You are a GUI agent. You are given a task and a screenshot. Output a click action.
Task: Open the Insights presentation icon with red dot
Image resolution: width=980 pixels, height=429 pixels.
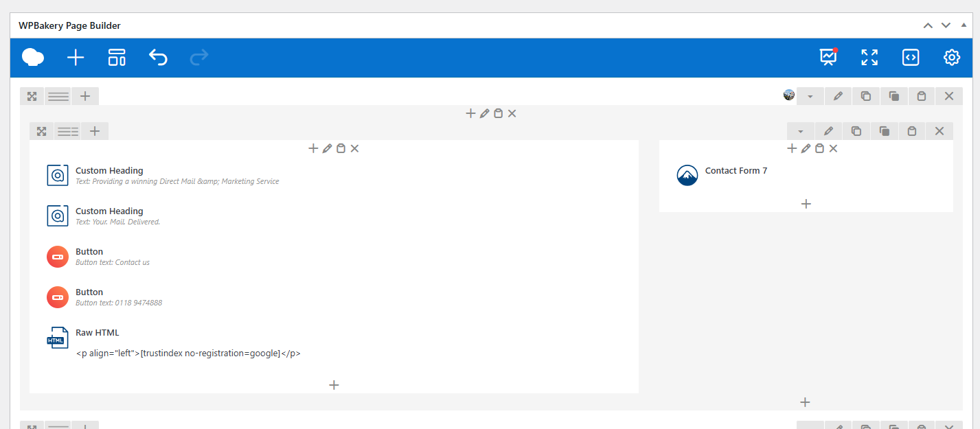pos(828,58)
